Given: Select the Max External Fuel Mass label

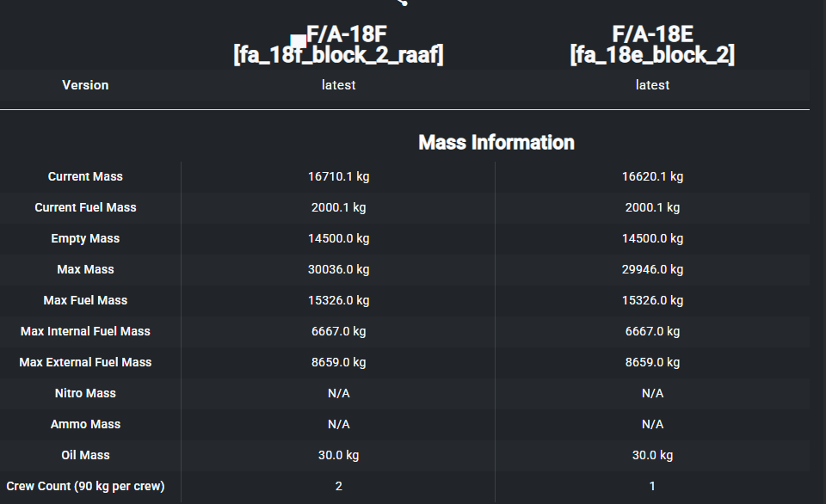Looking at the screenshot, I should [x=85, y=362].
